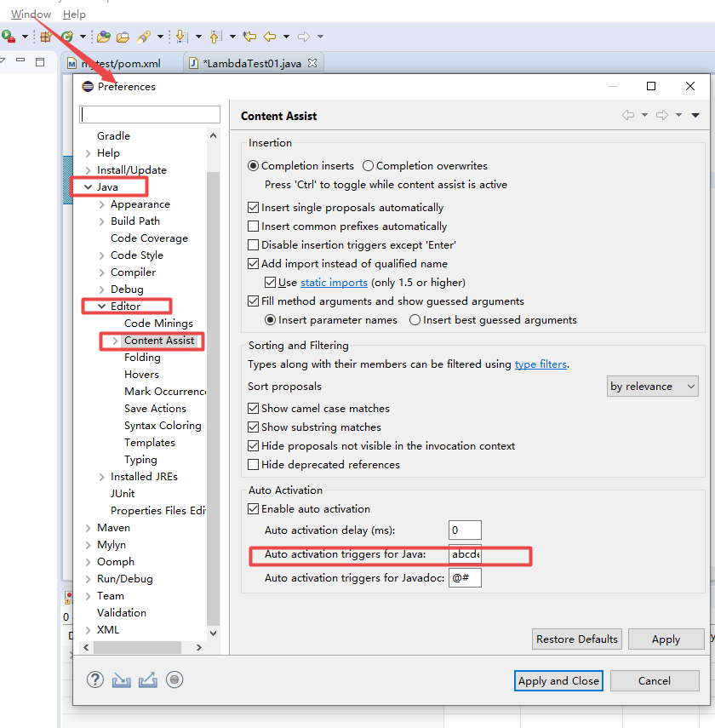The width and height of the screenshot is (715, 728).
Task: Open the type filters link
Action: (x=541, y=364)
